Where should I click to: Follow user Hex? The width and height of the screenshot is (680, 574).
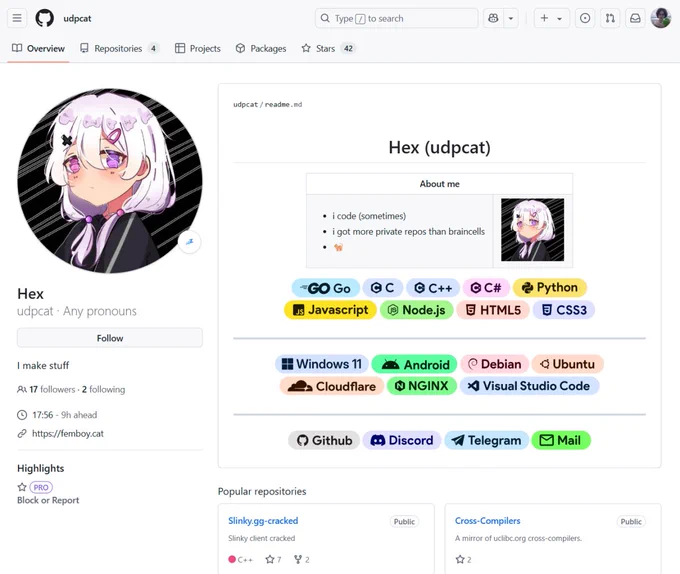point(110,338)
